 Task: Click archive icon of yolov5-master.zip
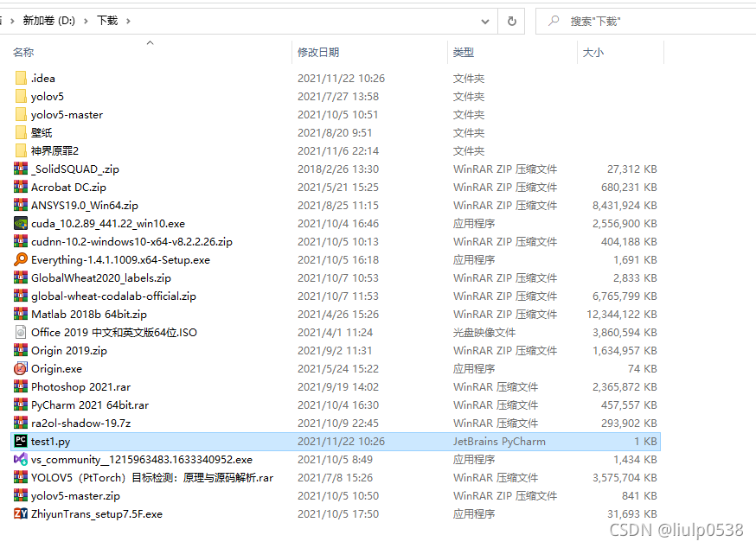click(x=21, y=495)
